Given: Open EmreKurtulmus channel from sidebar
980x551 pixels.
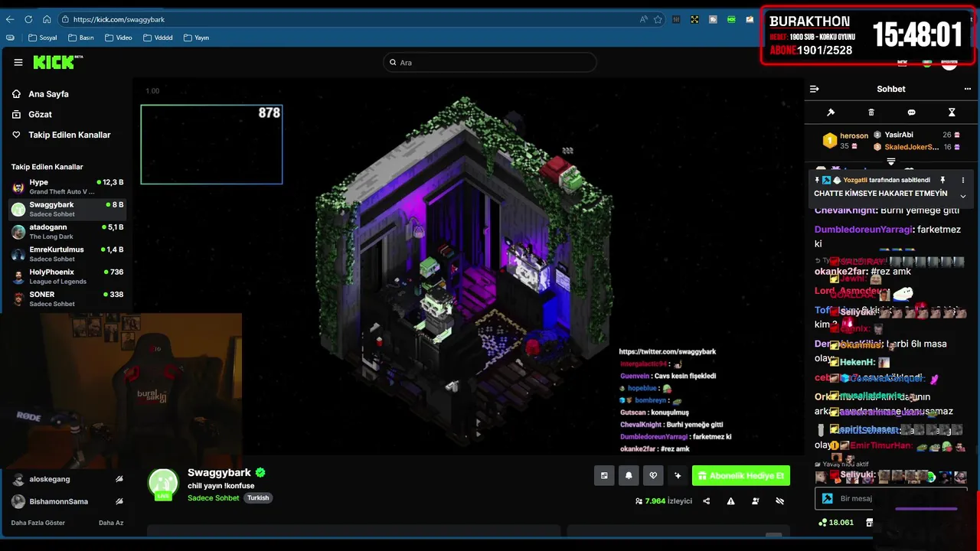Looking at the screenshot, I should tap(67, 253).
